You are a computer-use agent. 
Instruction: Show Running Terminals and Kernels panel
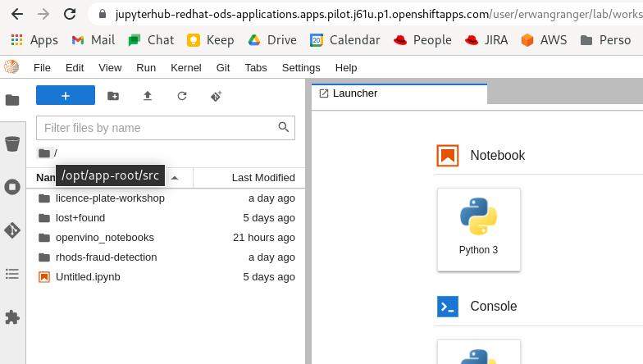click(x=12, y=187)
